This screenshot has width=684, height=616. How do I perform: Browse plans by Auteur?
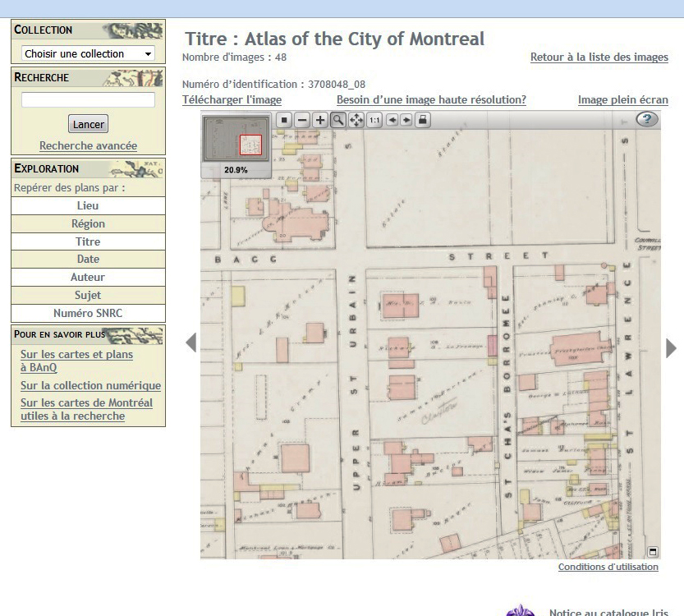pos(88,278)
